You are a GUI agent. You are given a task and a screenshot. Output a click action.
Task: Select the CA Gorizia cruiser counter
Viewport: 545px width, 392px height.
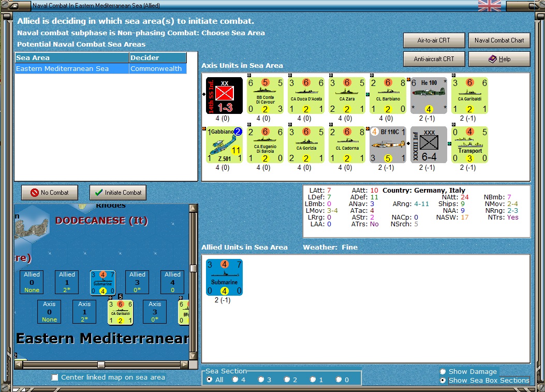tap(306, 144)
